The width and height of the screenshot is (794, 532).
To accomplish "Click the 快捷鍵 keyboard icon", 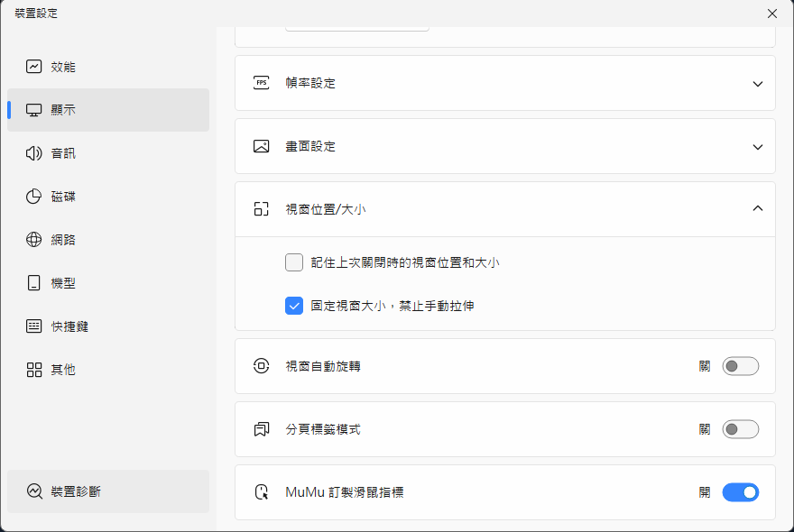I will 34,326.
